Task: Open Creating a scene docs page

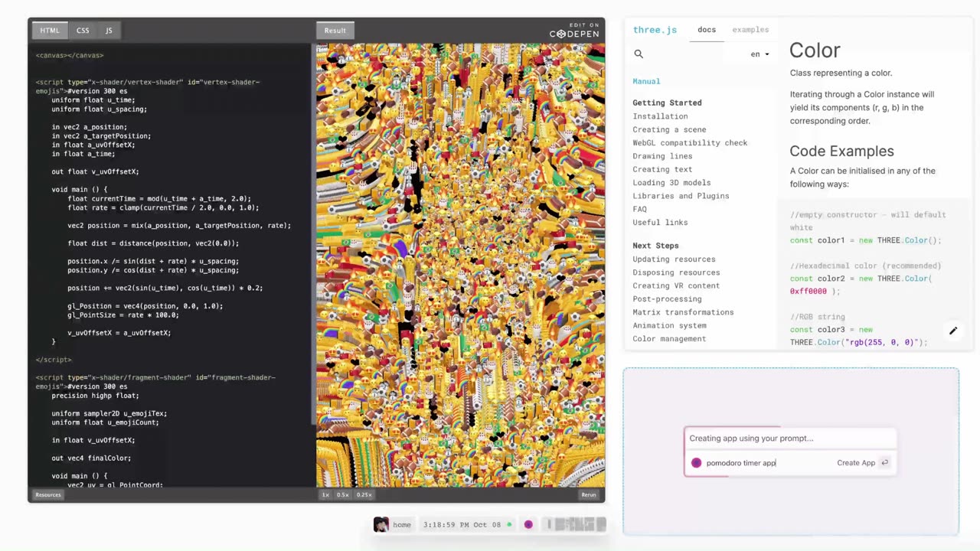Action: (x=669, y=129)
